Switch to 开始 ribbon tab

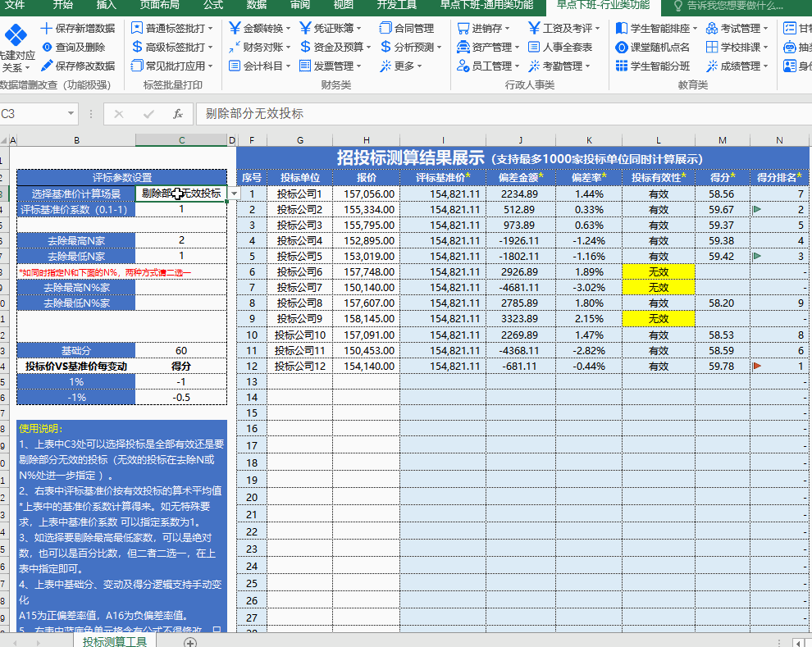click(62, 5)
